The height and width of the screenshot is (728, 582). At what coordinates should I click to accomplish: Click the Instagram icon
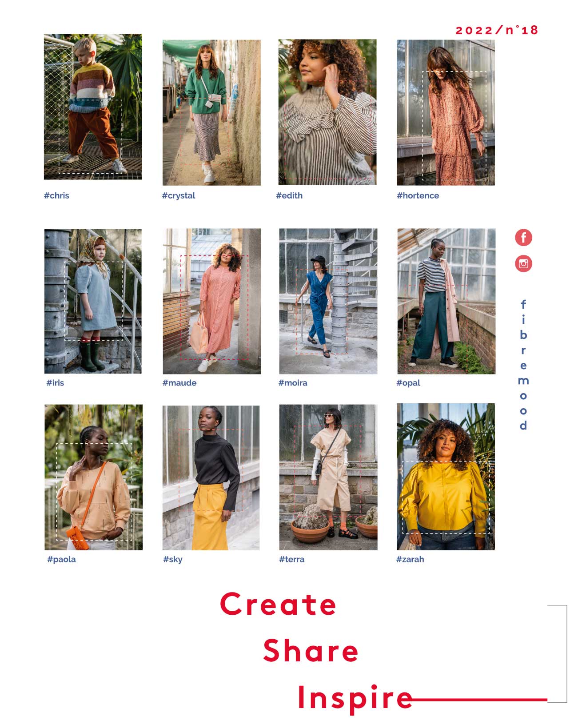(x=523, y=263)
